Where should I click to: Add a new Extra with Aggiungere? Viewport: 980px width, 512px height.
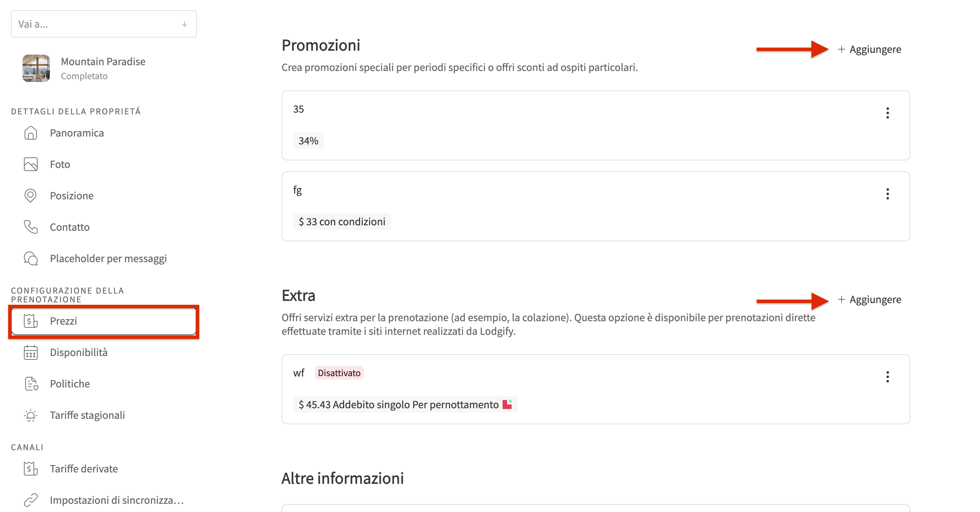(x=869, y=300)
